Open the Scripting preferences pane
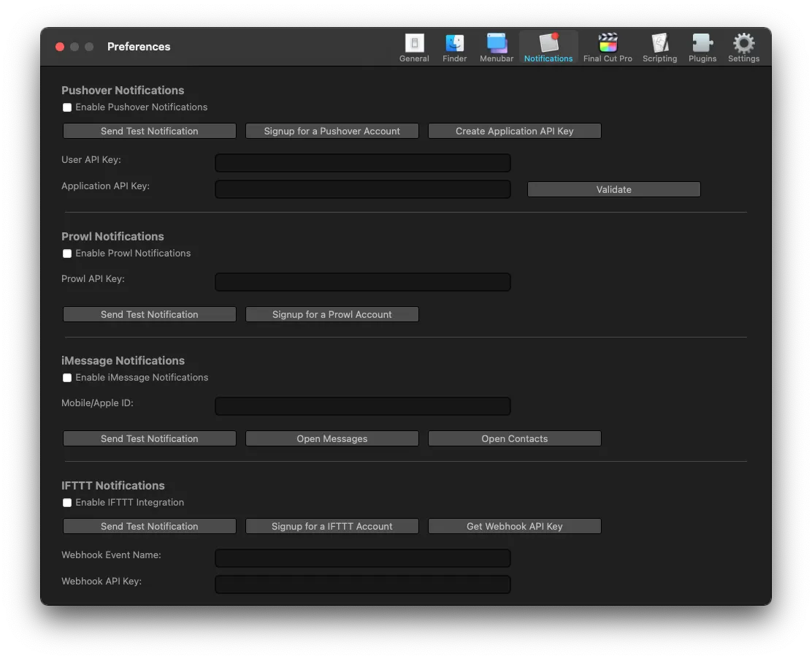 (x=659, y=47)
